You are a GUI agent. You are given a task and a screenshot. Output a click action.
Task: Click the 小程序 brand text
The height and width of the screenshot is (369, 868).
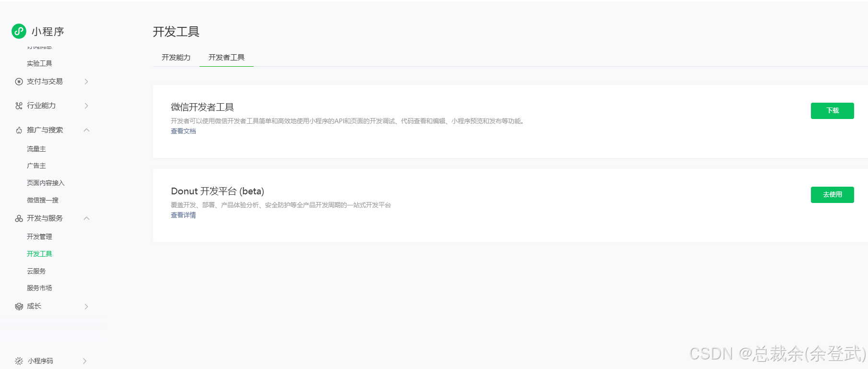[x=47, y=32]
